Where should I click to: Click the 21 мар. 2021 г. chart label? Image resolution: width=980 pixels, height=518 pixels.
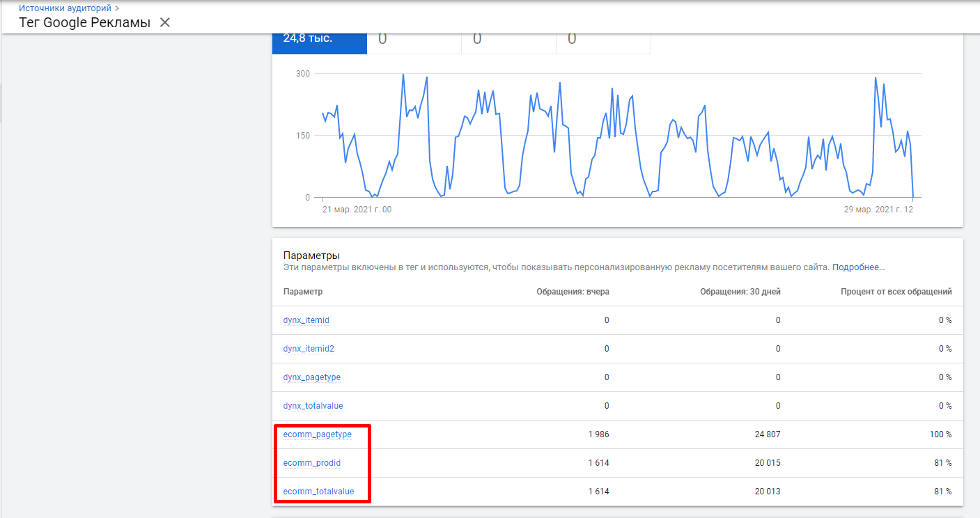coord(357,209)
